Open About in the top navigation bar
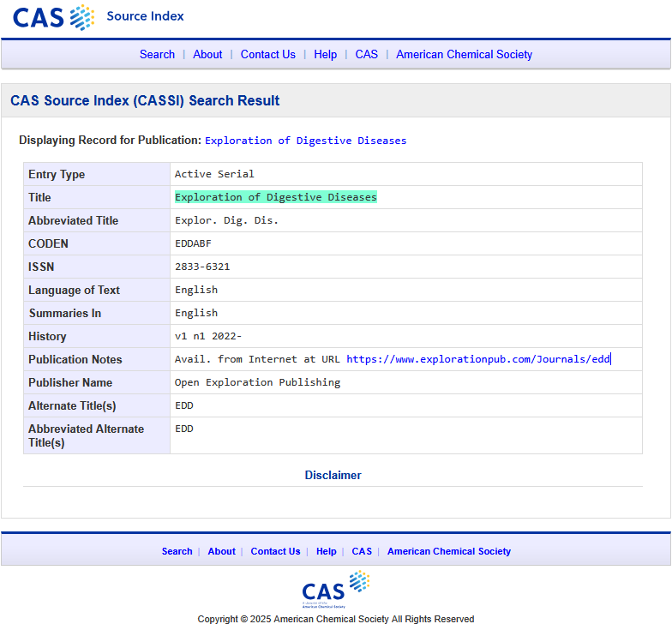Screen dimensions: 672x630 (207, 55)
